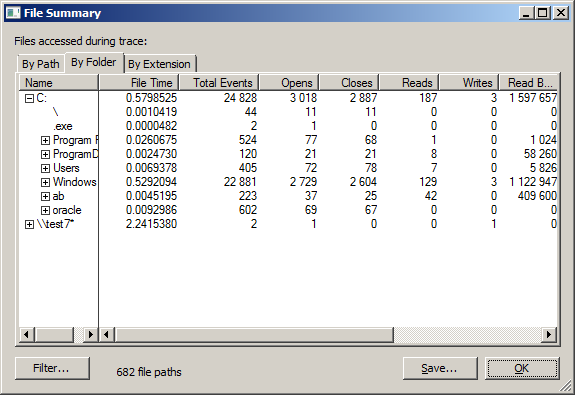Collapse the C: drive tree node
The height and width of the screenshot is (395, 575).
tap(29, 99)
